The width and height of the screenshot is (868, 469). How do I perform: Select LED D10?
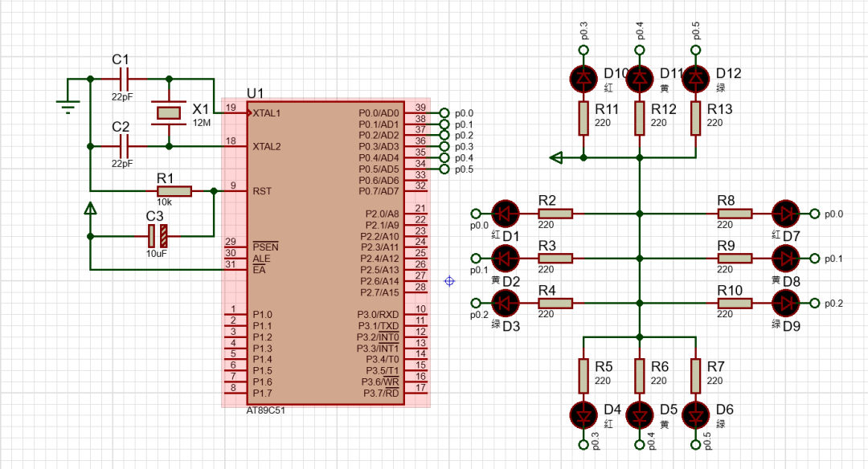583,79
